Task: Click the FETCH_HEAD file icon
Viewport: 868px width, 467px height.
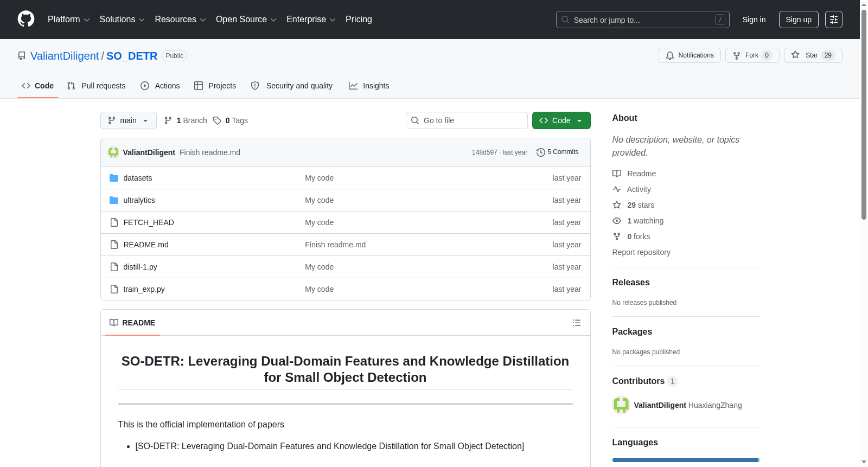Action: point(114,222)
